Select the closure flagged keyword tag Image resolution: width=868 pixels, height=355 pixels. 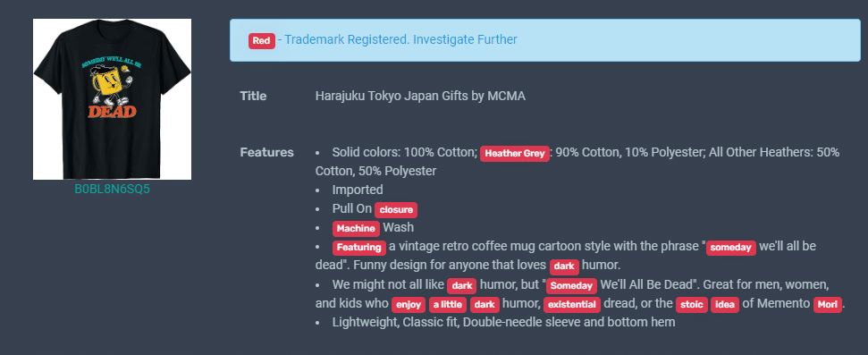[396, 210]
